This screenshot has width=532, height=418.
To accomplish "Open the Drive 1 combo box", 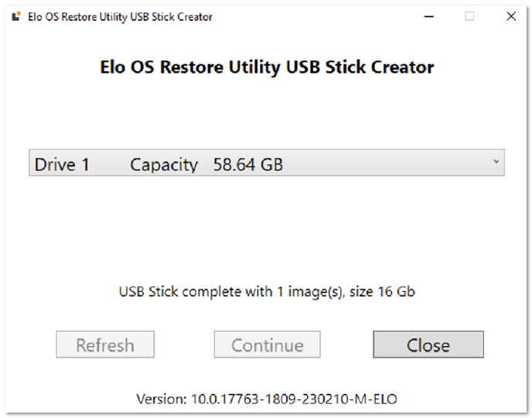I will click(x=267, y=163).
